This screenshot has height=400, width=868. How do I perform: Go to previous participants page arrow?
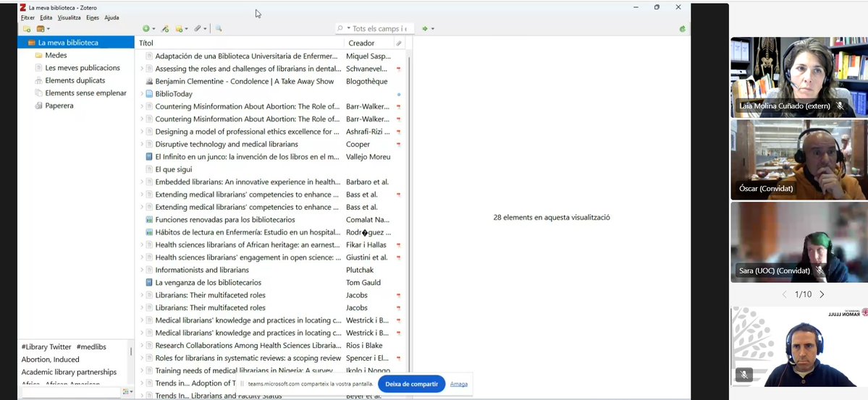(785, 294)
